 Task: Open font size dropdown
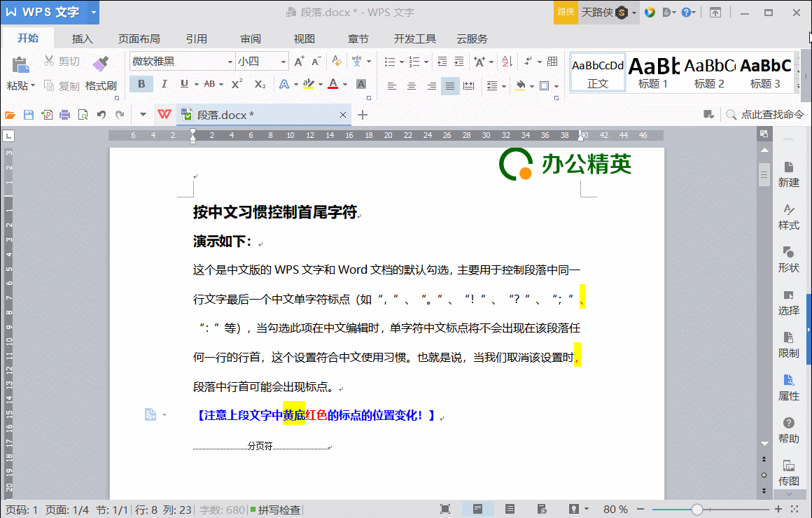click(283, 62)
